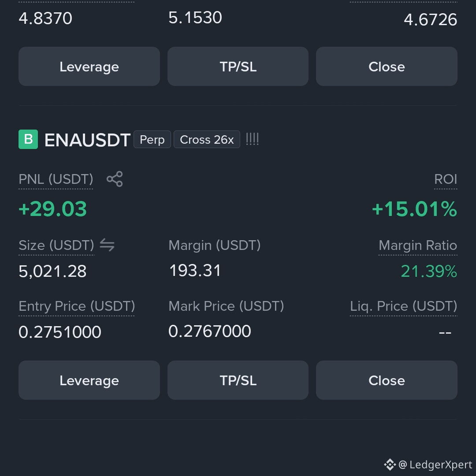This screenshot has height=476, width=476.
Task: Select the Cross 26x margin mode tag
Action: pyautogui.click(x=207, y=139)
